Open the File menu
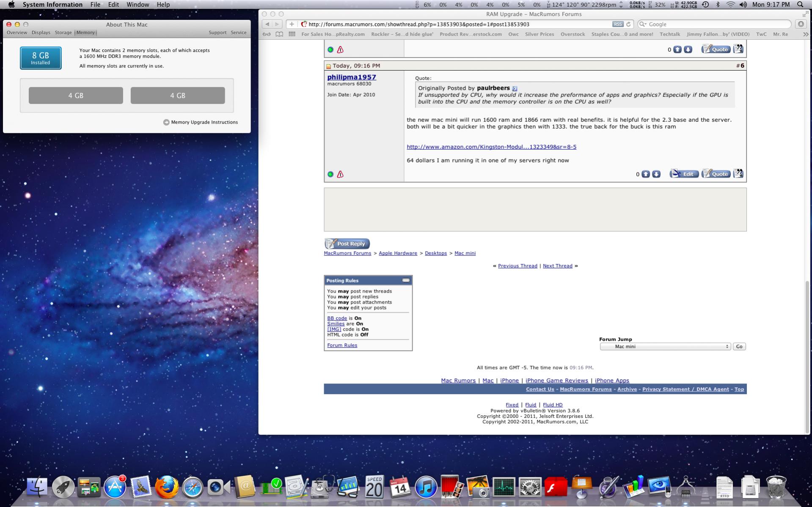This screenshot has width=812, height=507. 95,5
